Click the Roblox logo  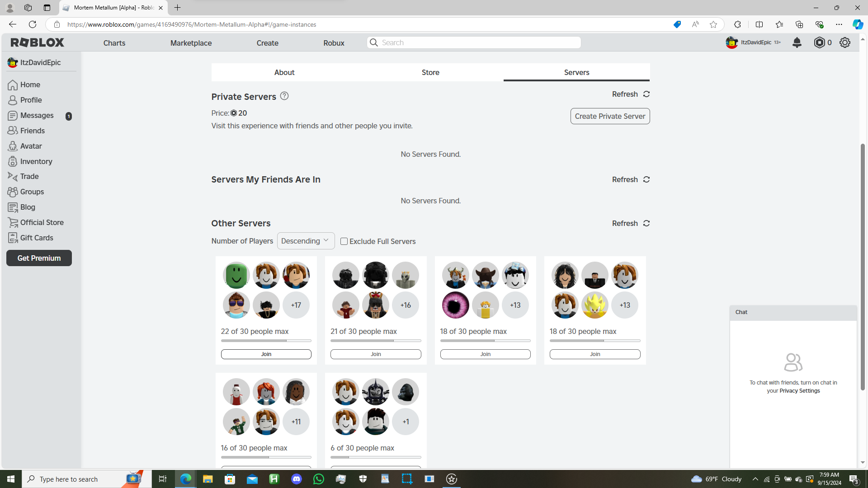coord(38,42)
